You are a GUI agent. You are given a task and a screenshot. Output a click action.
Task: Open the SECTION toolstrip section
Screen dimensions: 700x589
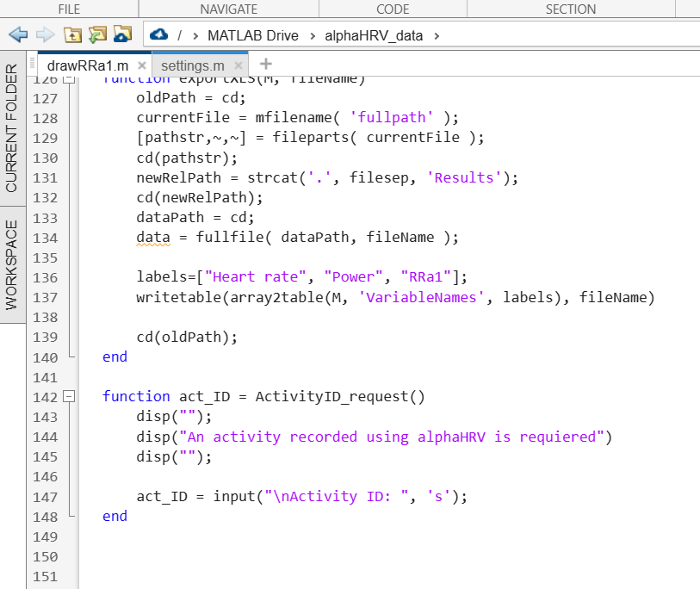pyautogui.click(x=571, y=9)
